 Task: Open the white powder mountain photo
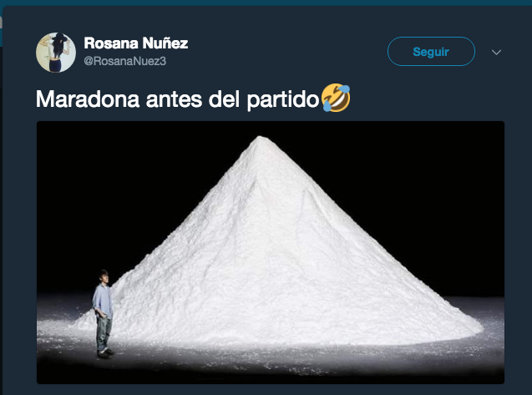271,252
